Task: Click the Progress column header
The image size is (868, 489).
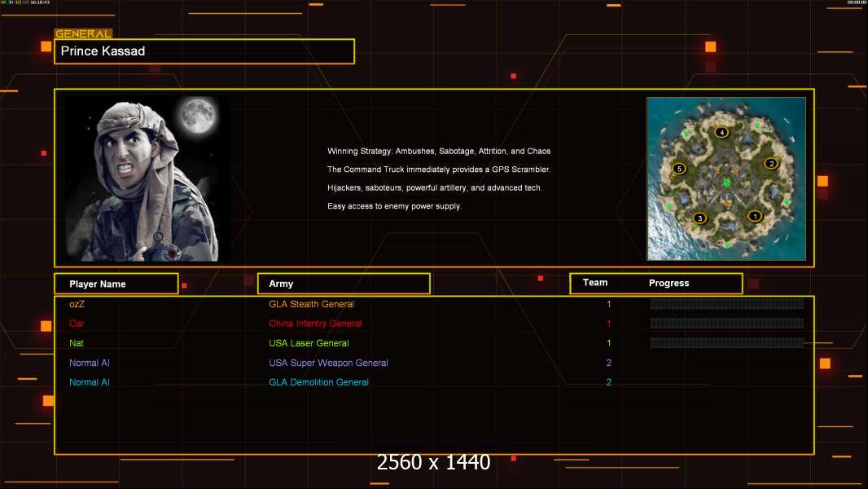Action: click(669, 284)
